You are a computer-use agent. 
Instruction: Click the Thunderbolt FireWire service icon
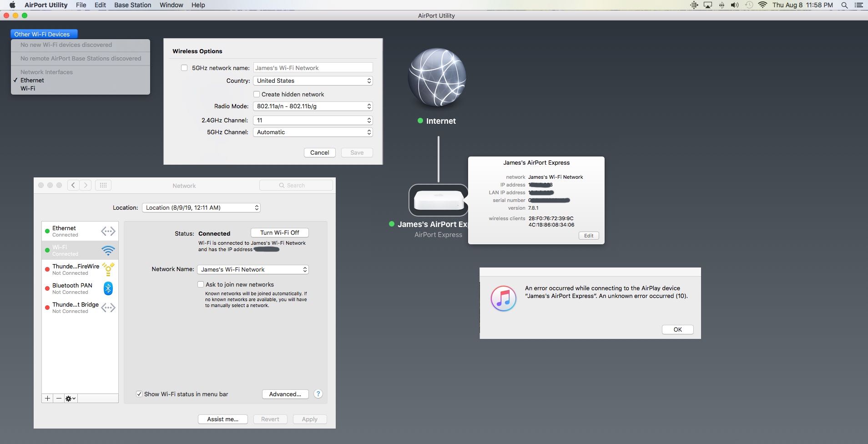[x=108, y=269]
